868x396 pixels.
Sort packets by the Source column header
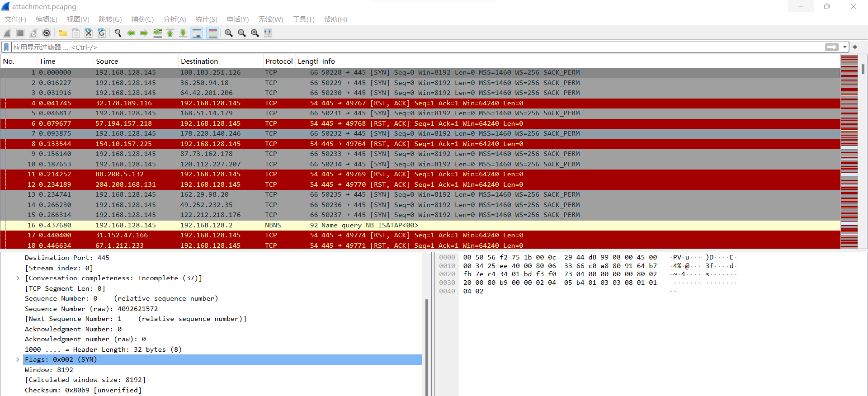coord(136,61)
